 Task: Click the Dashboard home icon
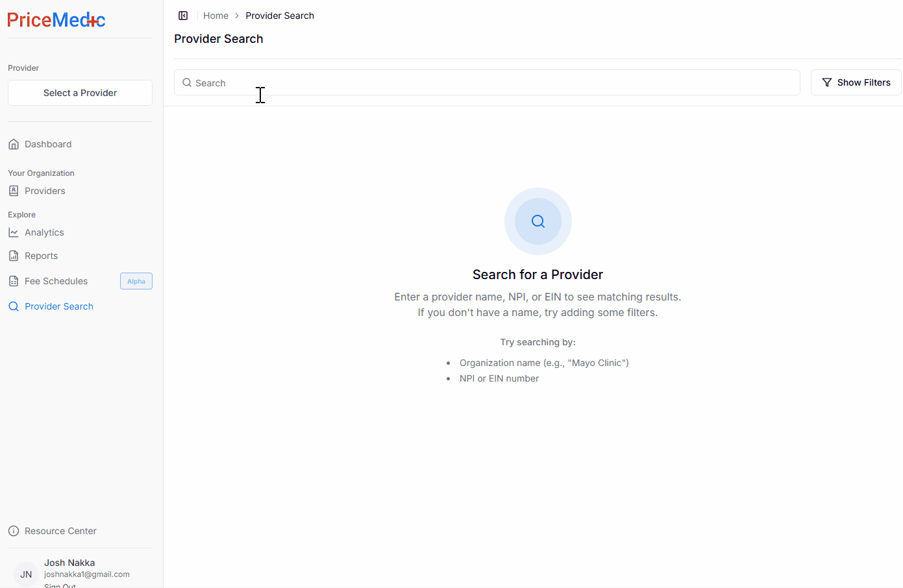pyautogui.click(x=14, y=144)
